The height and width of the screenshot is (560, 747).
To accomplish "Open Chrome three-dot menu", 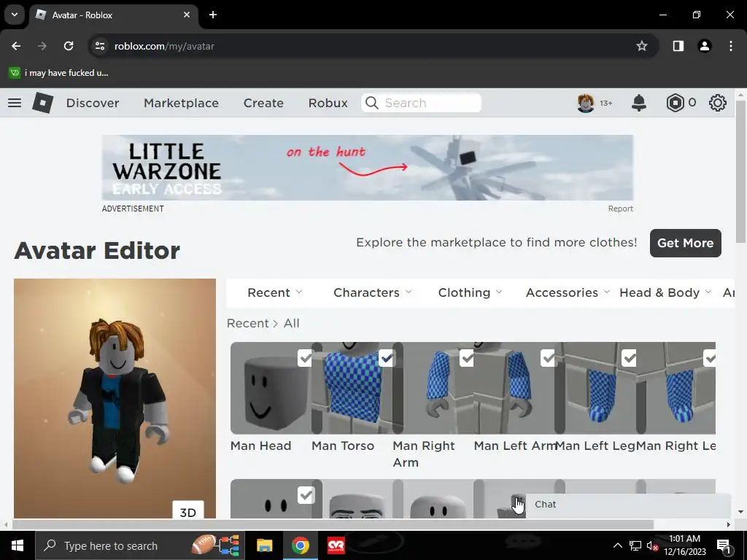I will tap(731, 46).
